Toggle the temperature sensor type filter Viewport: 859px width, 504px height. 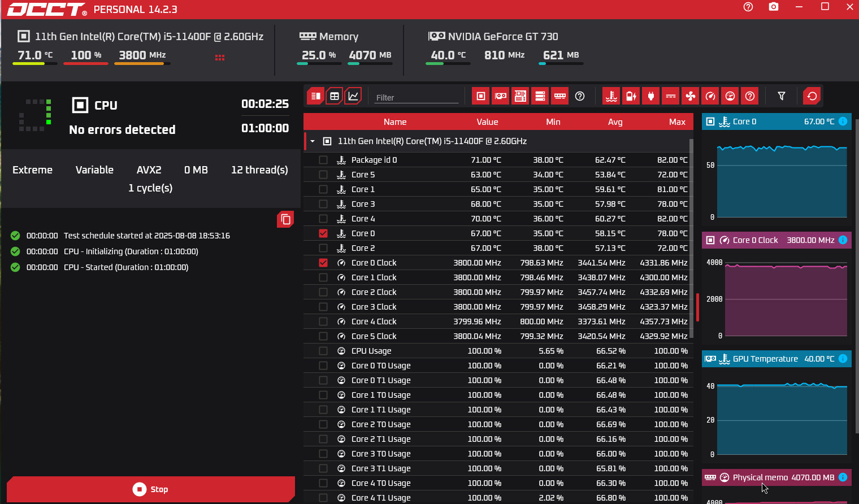611,96
